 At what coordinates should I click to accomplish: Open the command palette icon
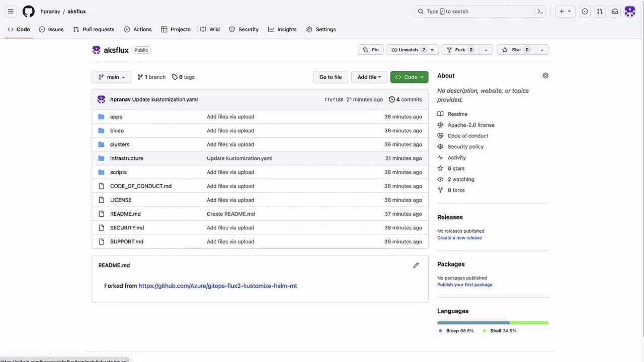(540, 11)
